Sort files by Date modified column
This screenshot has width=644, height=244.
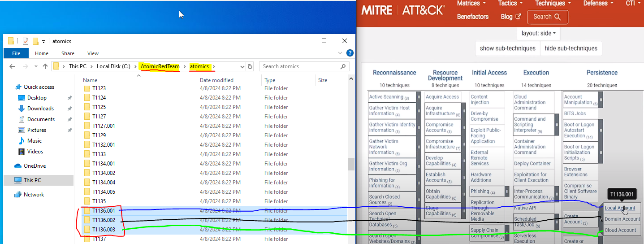pos(216,80)
